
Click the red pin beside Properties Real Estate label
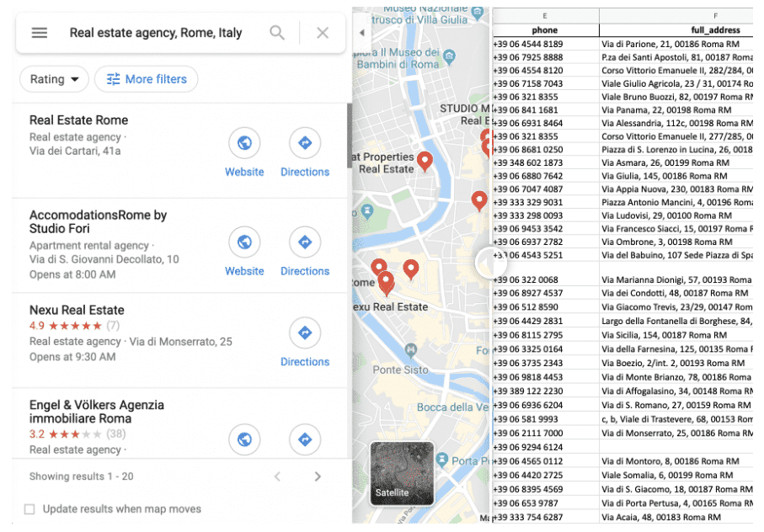pos(425,161)
